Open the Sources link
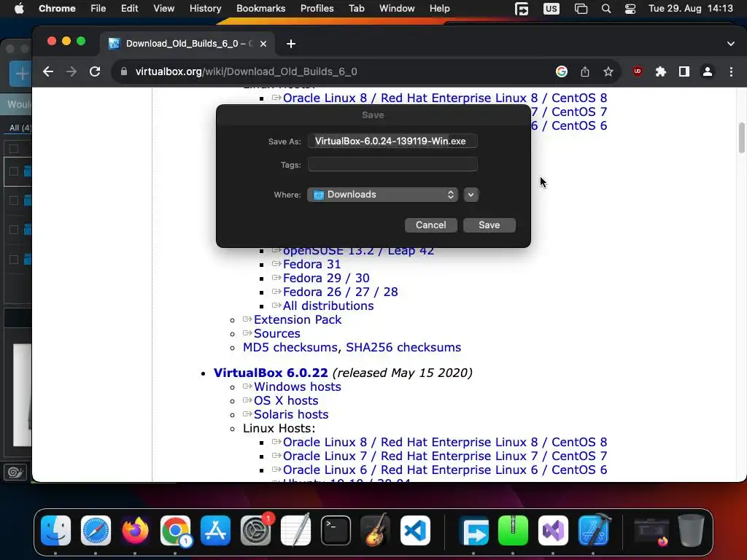This screenshot has width=747, height=560. 276,333
